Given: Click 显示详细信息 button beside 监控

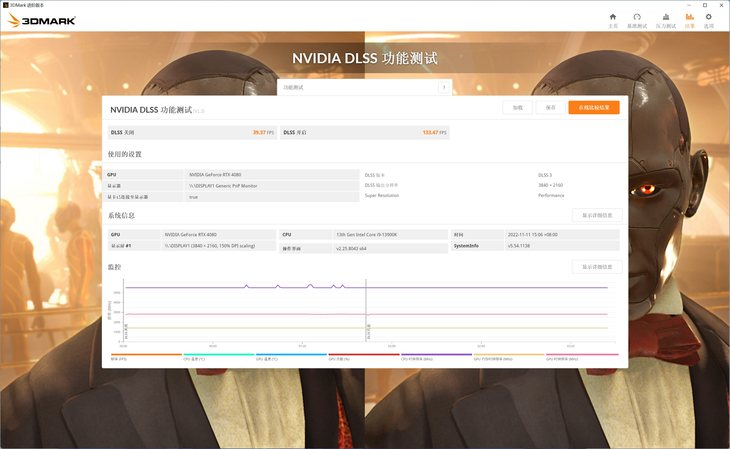Looking at the screenshot, I should (x=597, y=267).
